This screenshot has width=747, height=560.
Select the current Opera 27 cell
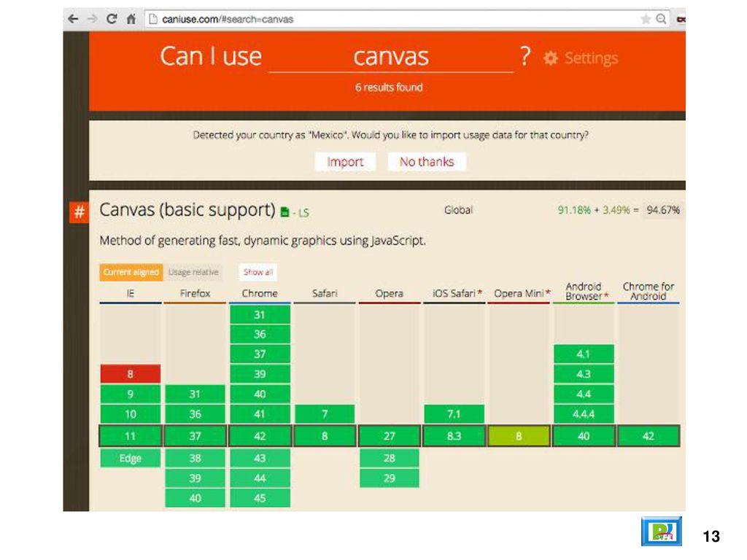[390, 436]
